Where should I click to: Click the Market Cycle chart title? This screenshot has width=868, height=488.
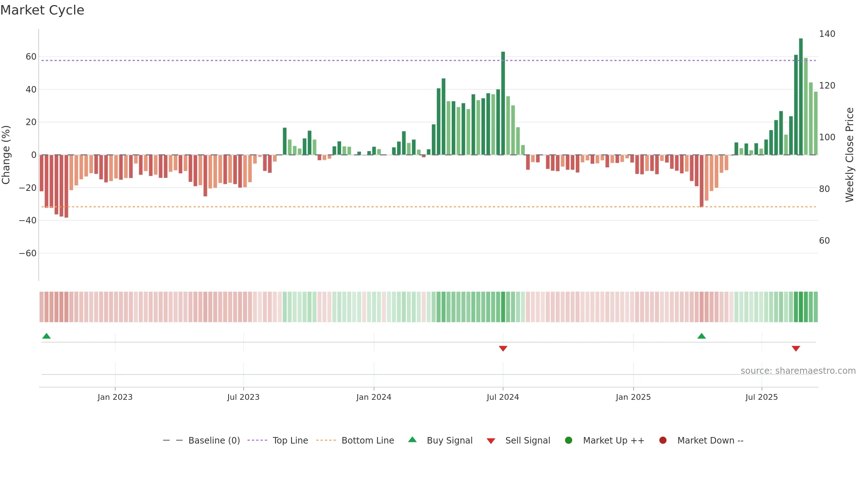42,10
